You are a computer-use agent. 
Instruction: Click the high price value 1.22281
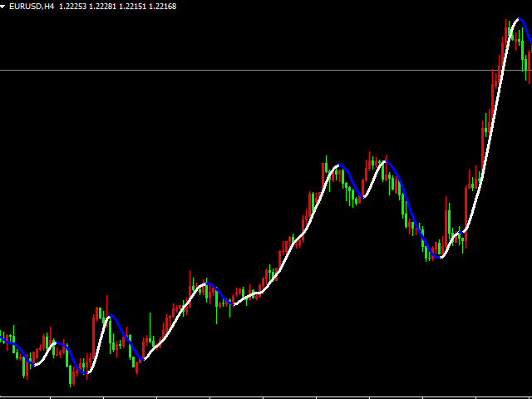[x=103, y=7]
